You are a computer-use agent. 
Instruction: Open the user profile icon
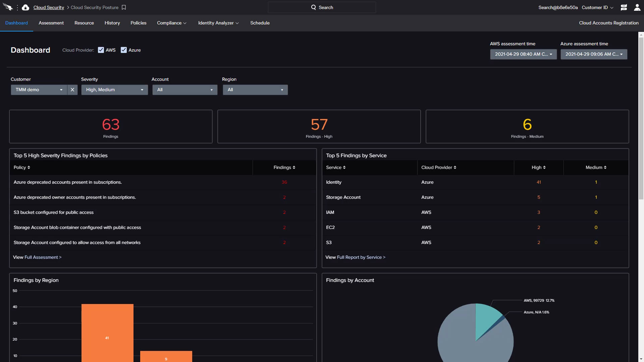tap(637, 7)
